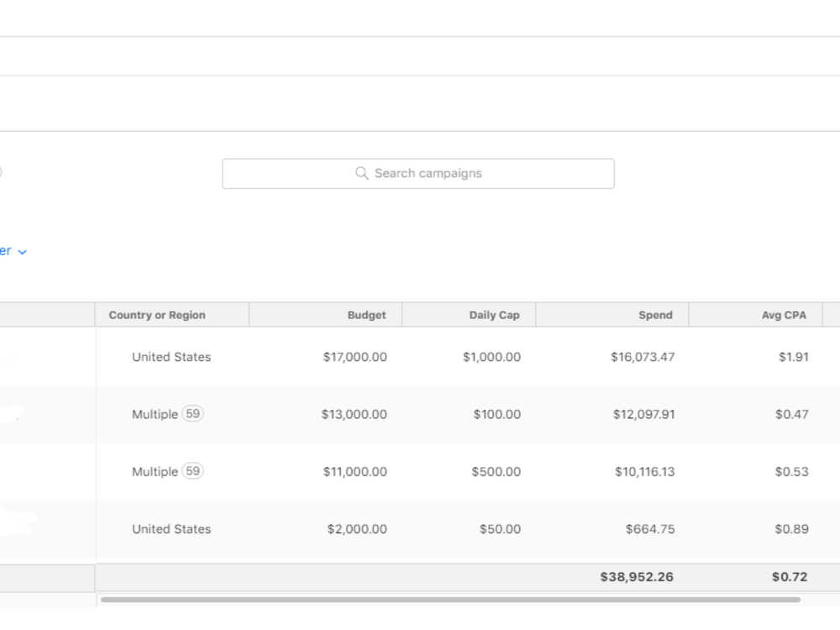Image resolution: width=840 pixels, height=630 pixels.
Task: Click the horizontal table scrollbar
Action: click(450, 600)
